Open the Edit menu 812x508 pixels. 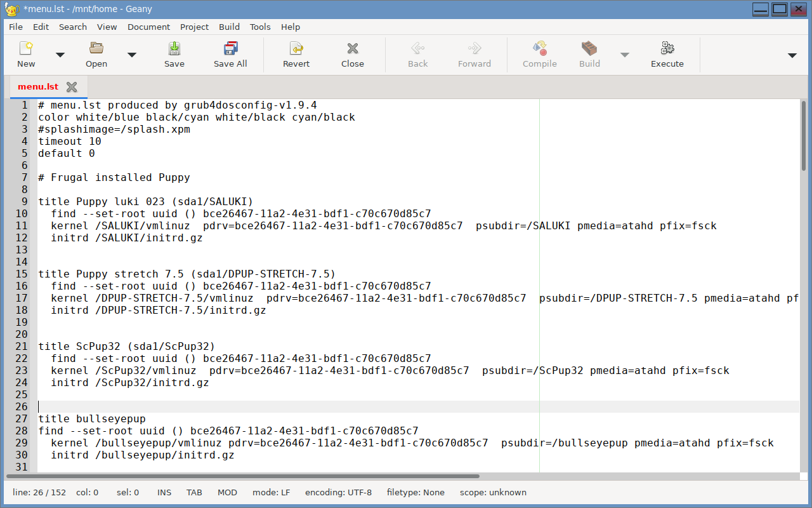(41, 27)
